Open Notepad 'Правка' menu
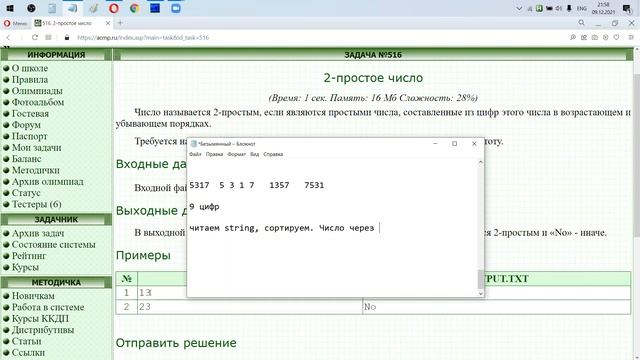The height and width of the screenshot is (360, 640). point(214,154)
